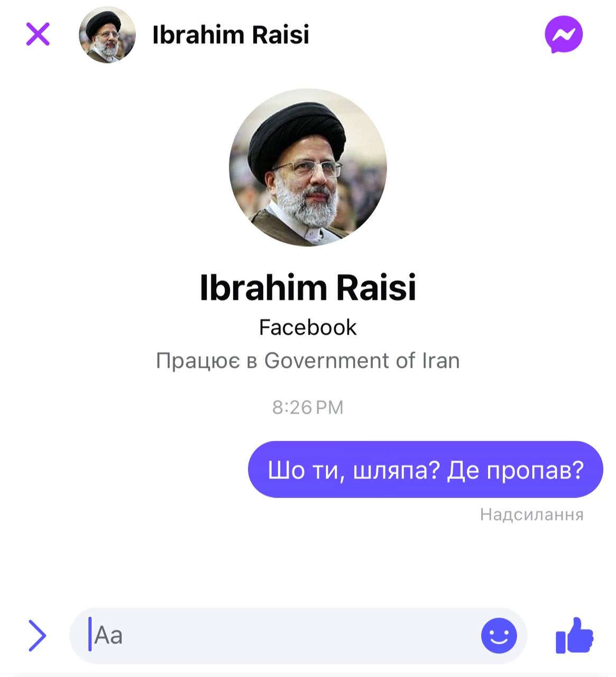This screenshot has height=677, width=616.
Task: Click the "Facebook" label under the name
Action: 308,327
